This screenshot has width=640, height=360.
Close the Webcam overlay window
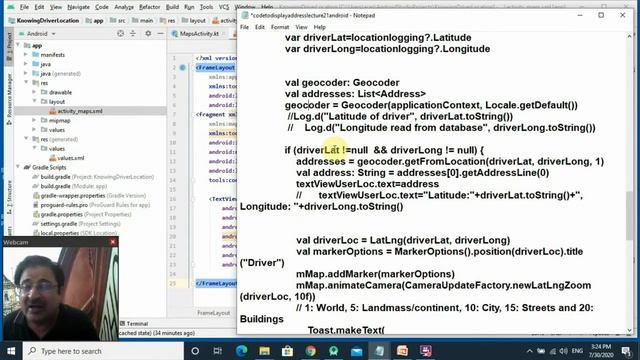(113, 242)
